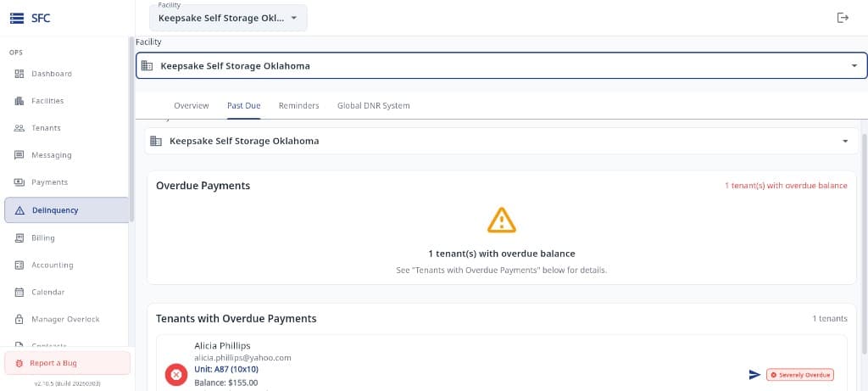The image size is (868, 391).
Task: Open the SFC hamburger menu icon
Action: pyautogui.click(x=17, y=19)
